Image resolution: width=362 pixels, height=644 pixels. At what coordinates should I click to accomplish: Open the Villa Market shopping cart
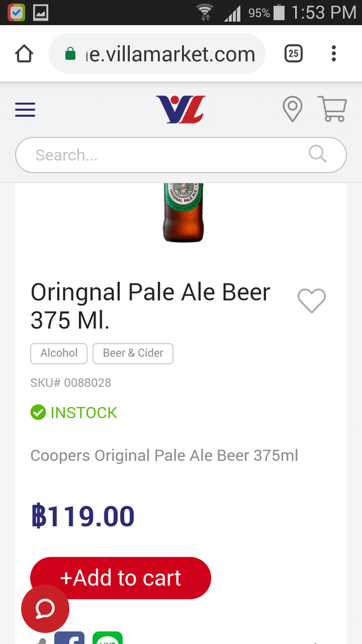[x=333, y=109]
